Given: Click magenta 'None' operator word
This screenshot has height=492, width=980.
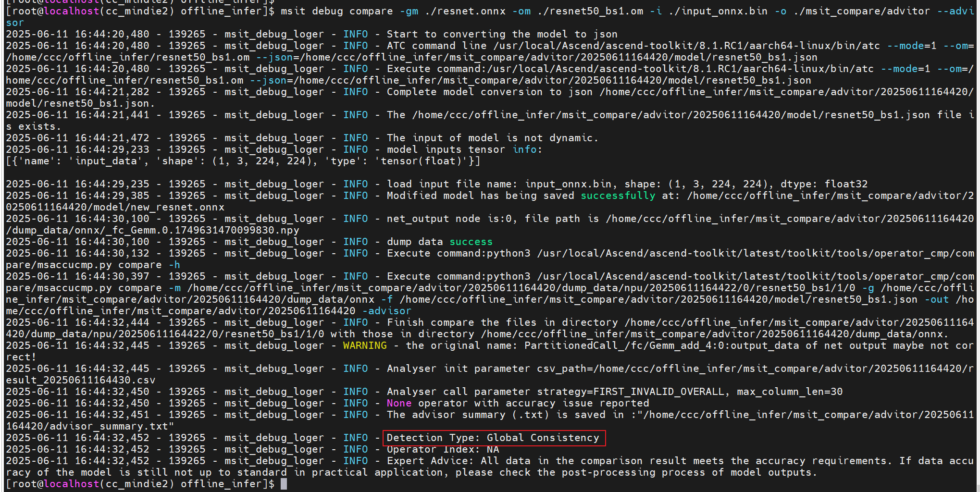Looking at the screenshot, I should click(399, 403).
